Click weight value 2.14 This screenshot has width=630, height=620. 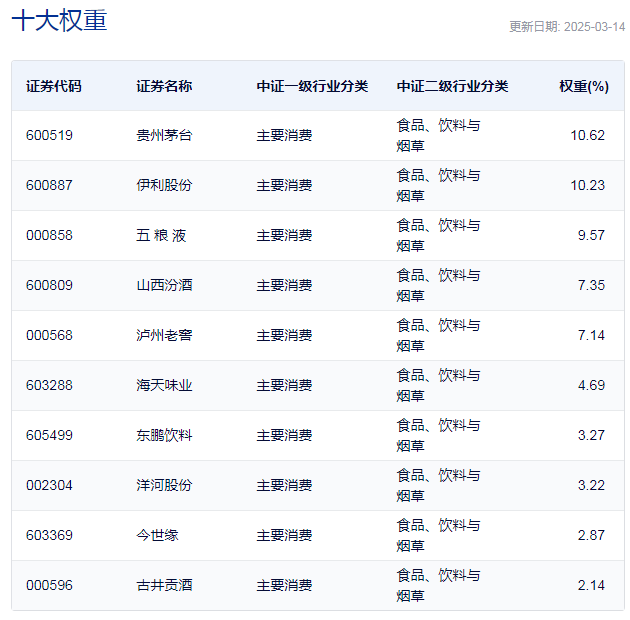pos(591,585)
